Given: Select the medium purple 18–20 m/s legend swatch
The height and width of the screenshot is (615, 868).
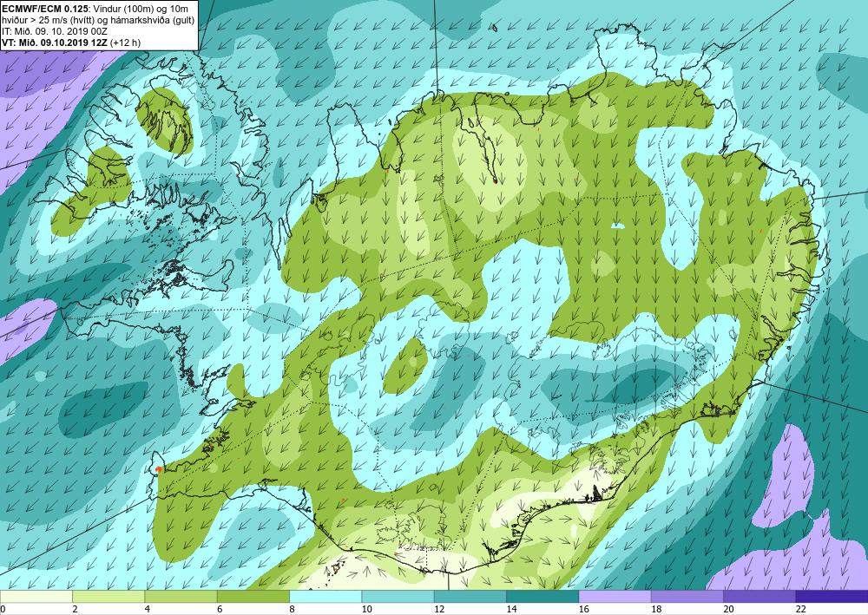Looking at the screenshot, I should tap(687, 596).
